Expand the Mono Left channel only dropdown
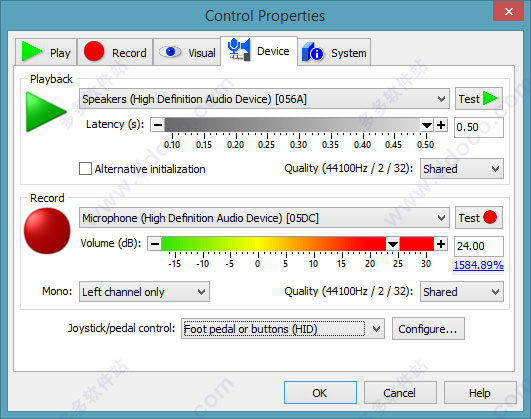 coord(144,292)
